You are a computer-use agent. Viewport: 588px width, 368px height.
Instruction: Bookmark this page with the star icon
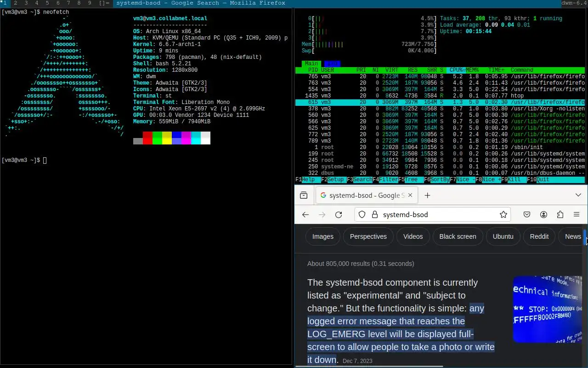(503, 215)
